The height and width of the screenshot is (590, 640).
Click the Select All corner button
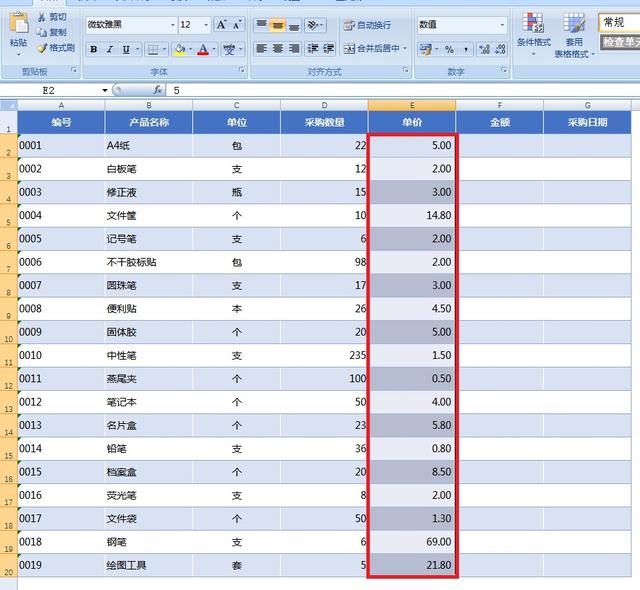(9, 105)
